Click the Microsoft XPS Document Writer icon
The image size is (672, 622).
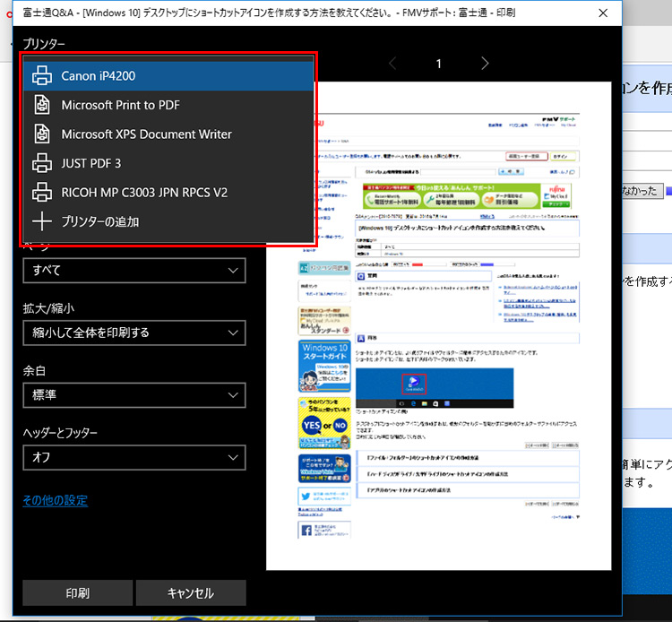(42, 134)
